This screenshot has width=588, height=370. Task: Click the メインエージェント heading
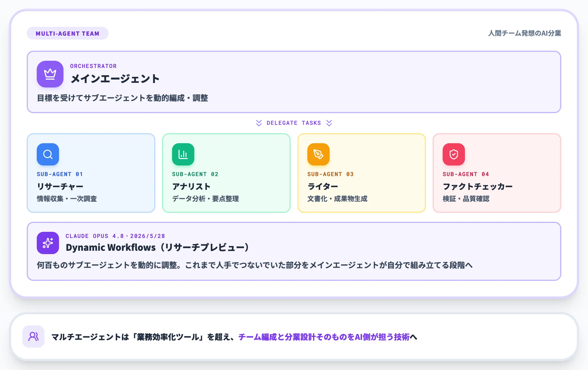pyautogui.click(x=115, y=79)
